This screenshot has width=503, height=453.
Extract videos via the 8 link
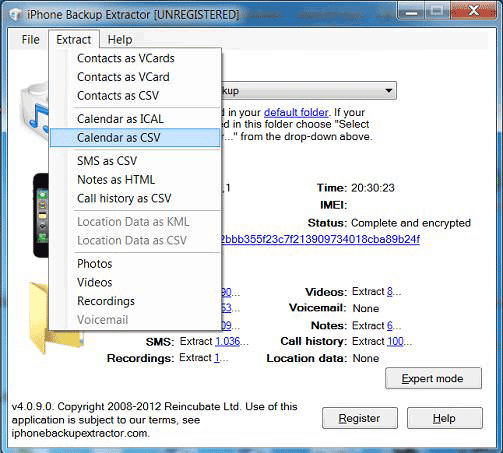(390, 292)
